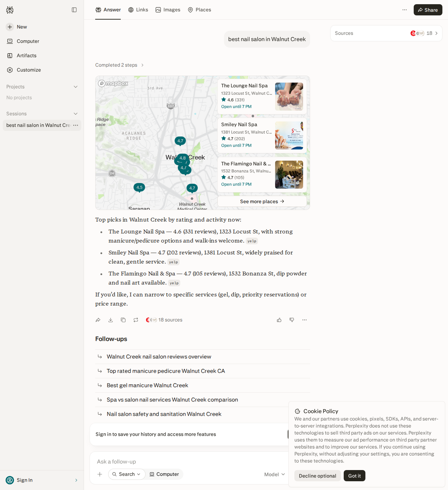Download the answer via download icon

click(x=111, y=320)
